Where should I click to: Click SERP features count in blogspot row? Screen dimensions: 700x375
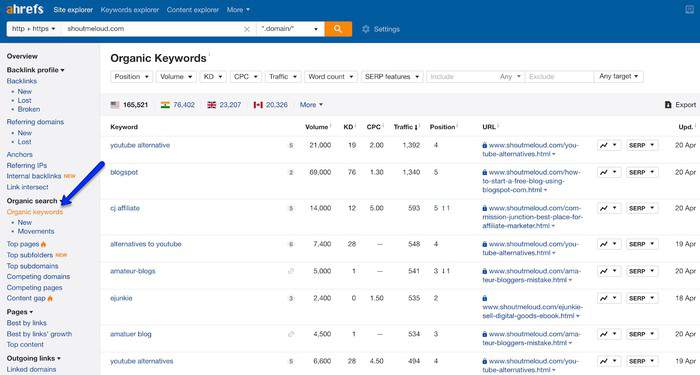click(291, 172)
